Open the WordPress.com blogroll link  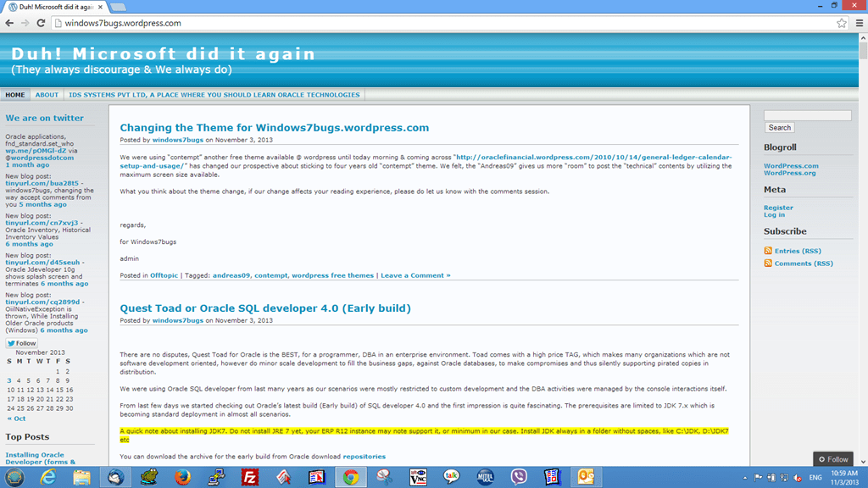[791, 166]
